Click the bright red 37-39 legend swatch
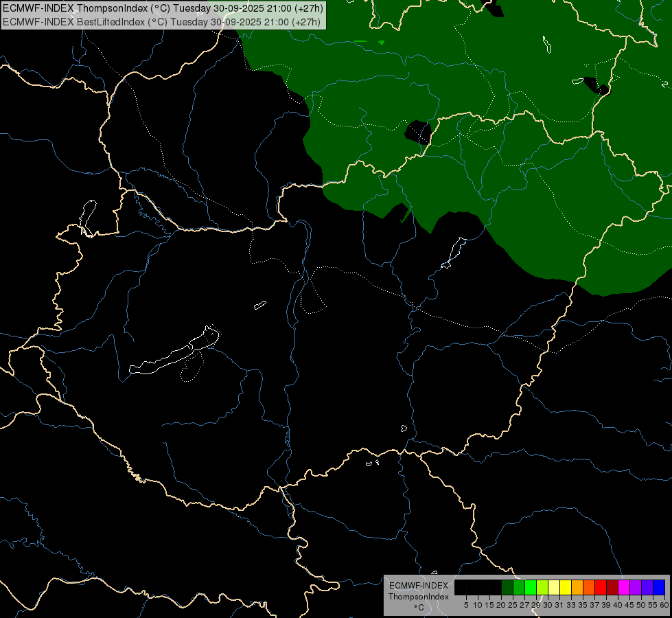This screenshot has height=618, width=672. [601, 588]
